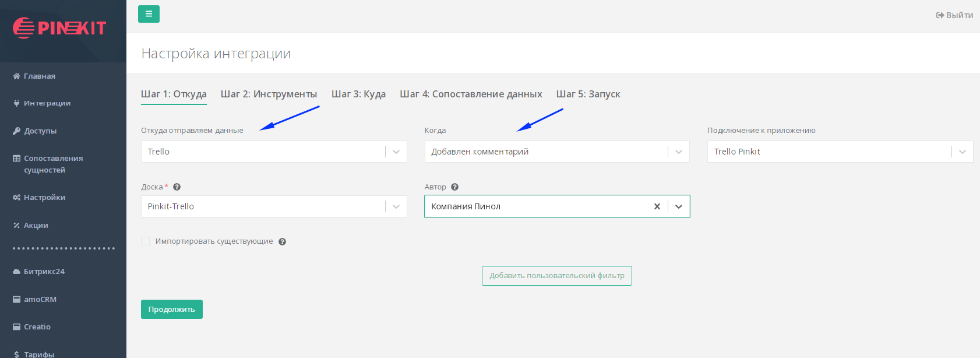Go to Шаг 5: Запуск tab

(x=588, y=94)
